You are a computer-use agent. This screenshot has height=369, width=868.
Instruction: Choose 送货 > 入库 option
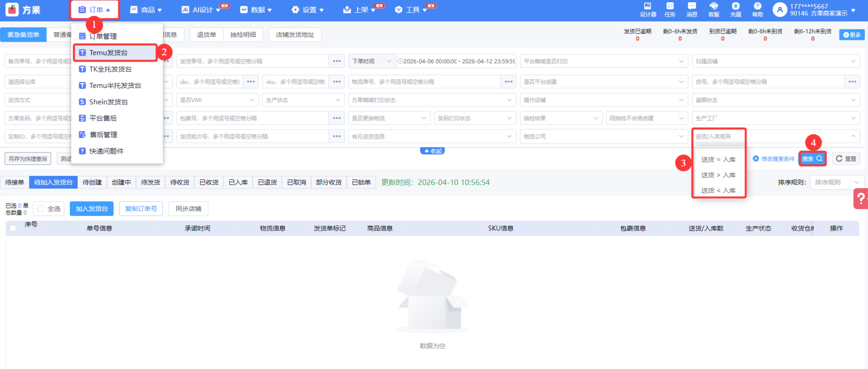pyautogui.click(x=718, y=175)
